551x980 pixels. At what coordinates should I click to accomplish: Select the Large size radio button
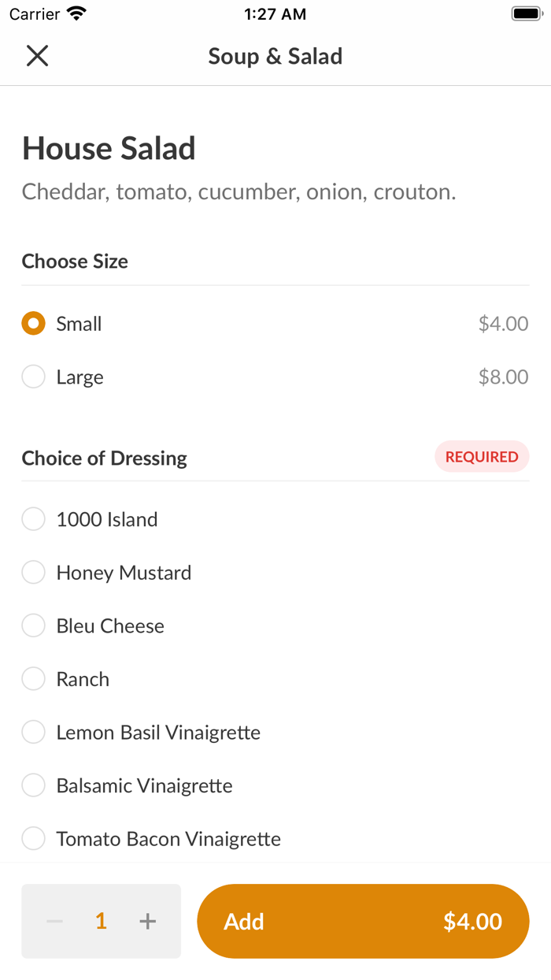point(33,377)
